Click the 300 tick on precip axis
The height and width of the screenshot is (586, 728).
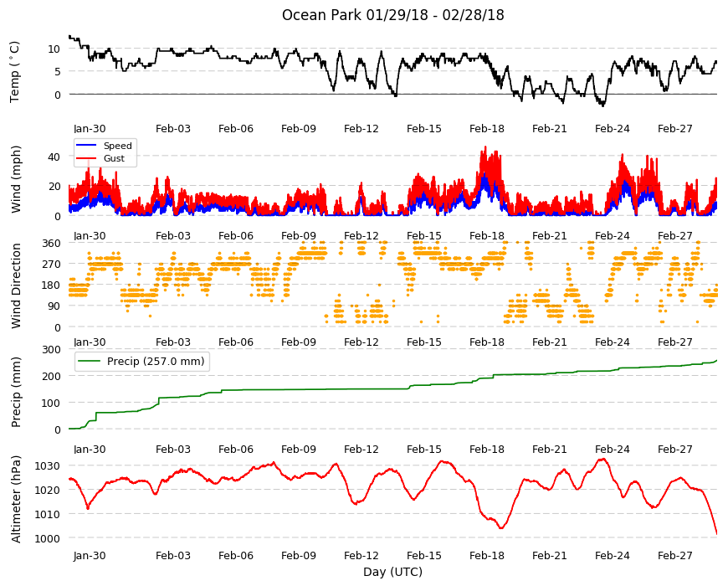[x=51, y=349]
